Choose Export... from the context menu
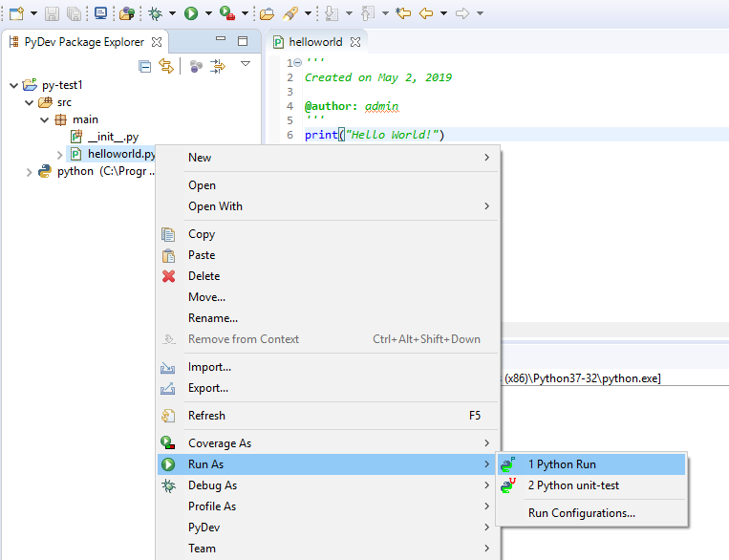The width and height of the screenshot is (729, 560). click(329, 388)
